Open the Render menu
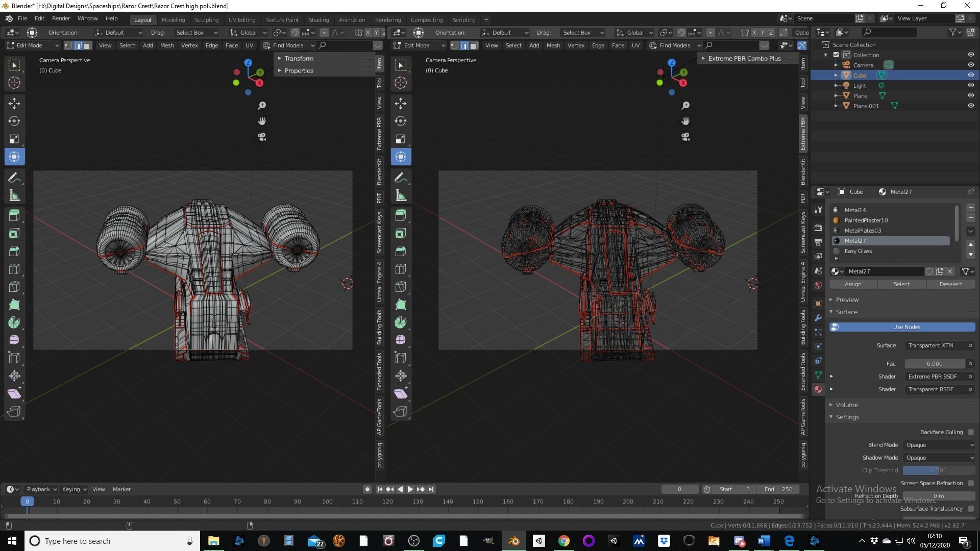The width and height of the screenshot is (980, 551). [x=61, y=18]
